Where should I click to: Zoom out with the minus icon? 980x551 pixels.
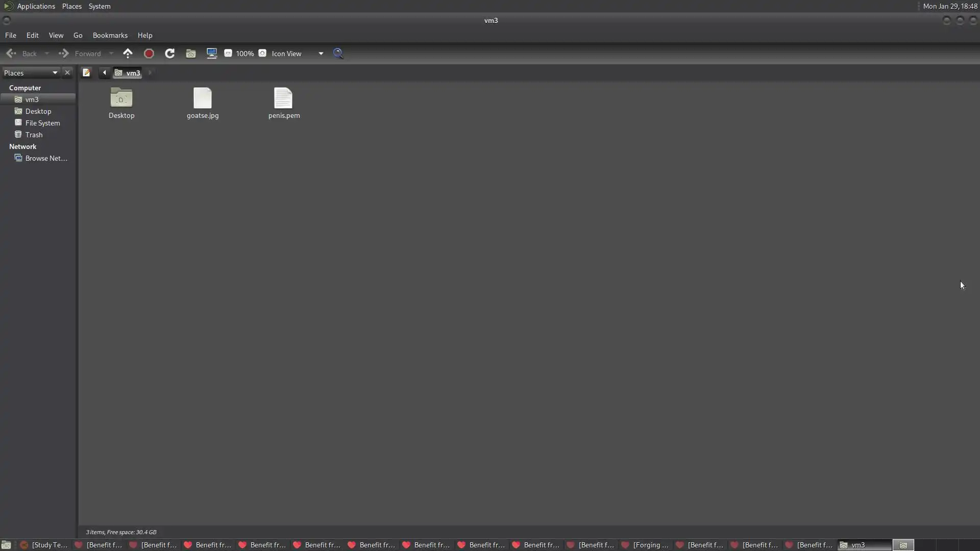coord(228,53)
